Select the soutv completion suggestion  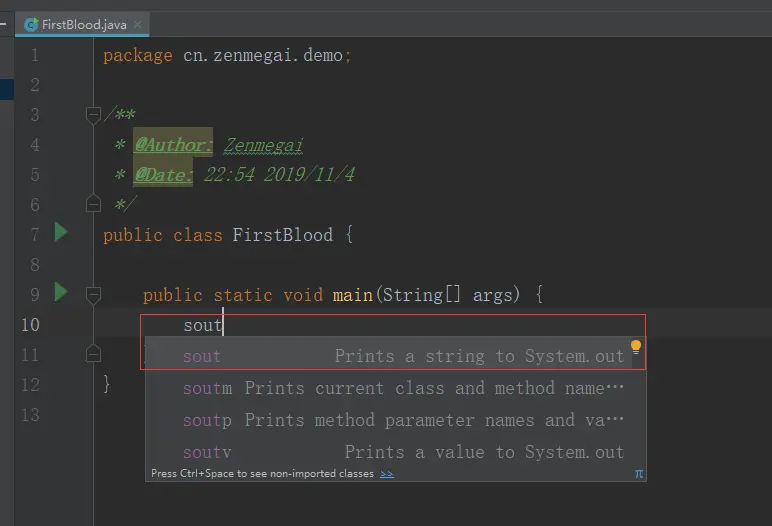pos(395,452)
